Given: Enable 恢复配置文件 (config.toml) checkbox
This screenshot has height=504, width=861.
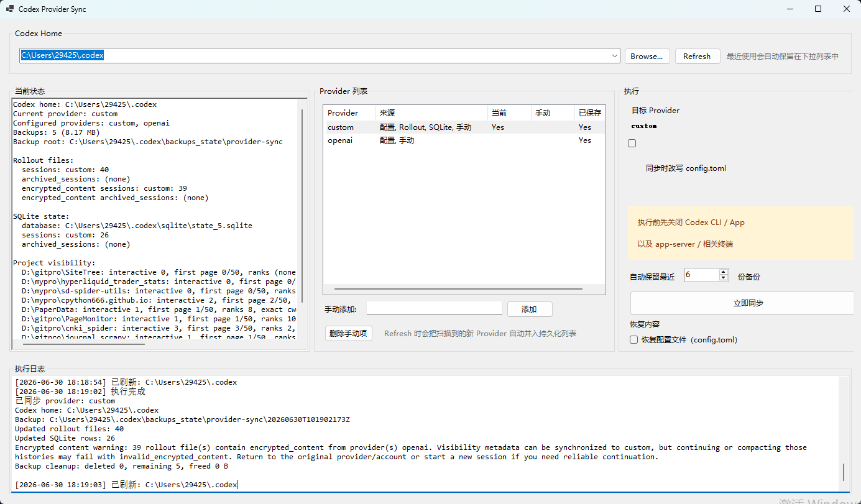Looking at the screenshot, I should [634, 340].
